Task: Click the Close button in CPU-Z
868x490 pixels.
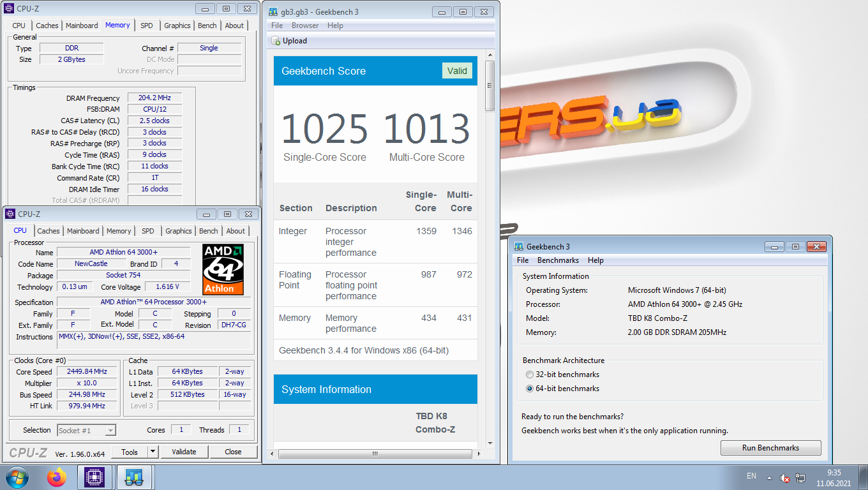Action: [x=233, y=452]
